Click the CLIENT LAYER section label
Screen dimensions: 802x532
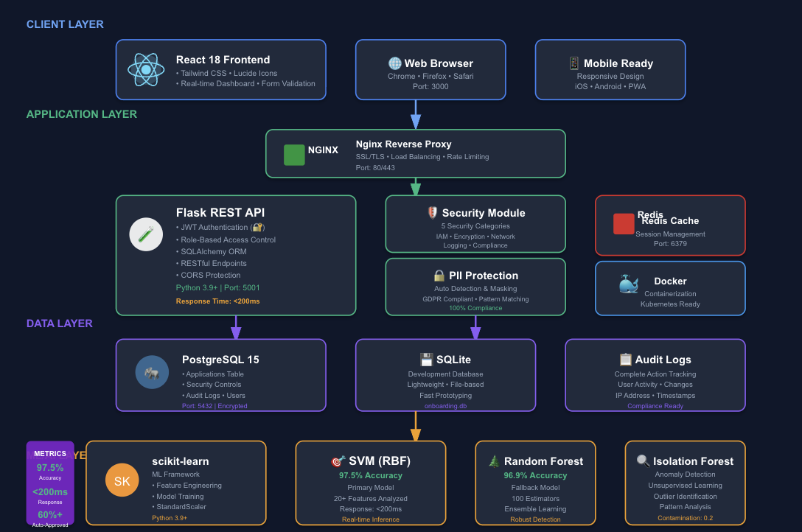[65, 24]
